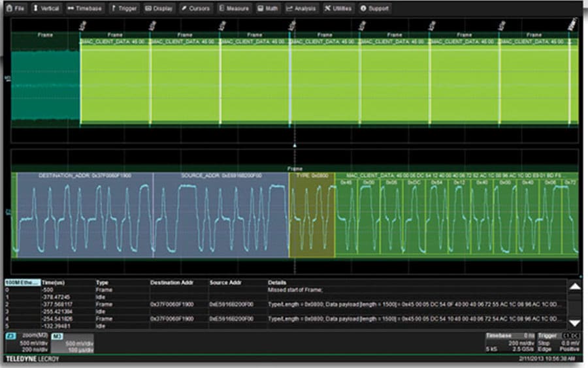Click the decode table scrollbar track
The height and width of the screenshot is (368, 588).
(x=575, y=305)
